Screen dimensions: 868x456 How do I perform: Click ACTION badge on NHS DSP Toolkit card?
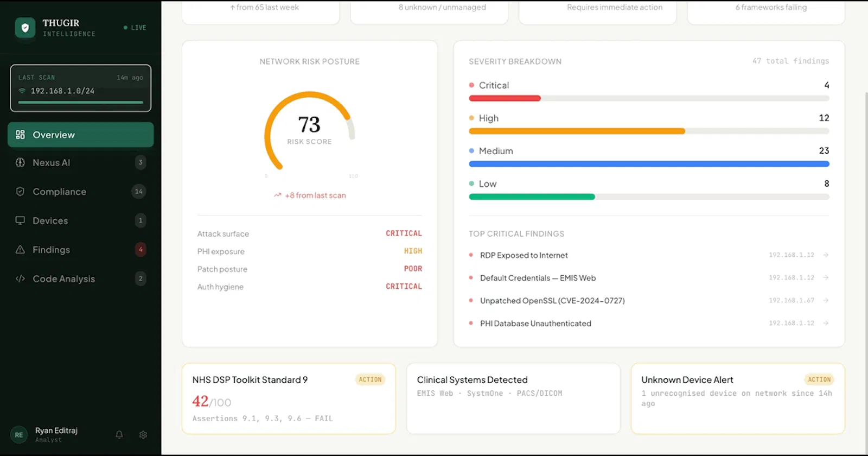[x=371, y=379]
